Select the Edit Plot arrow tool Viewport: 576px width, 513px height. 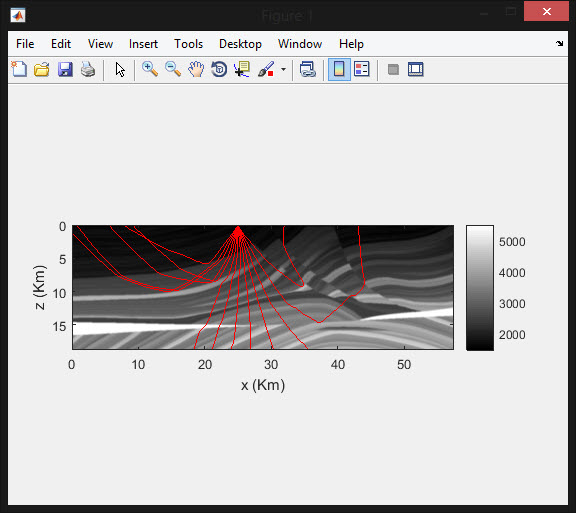(120, 69)
